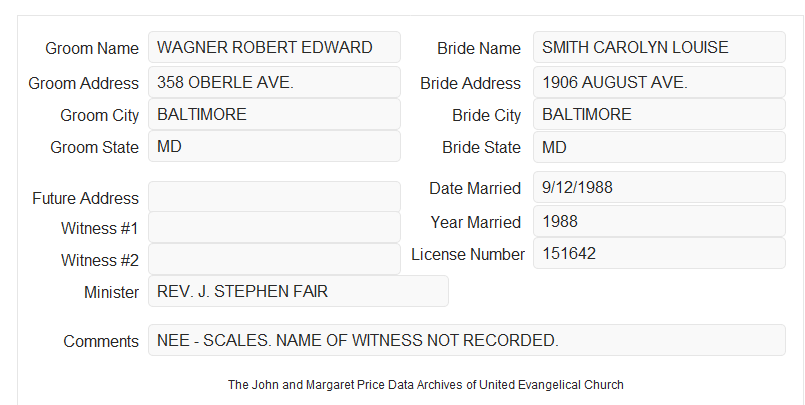Image resolution: width=805 pixels, height=405 pixels.
Task: Focus the empty Witness #1 field
Action: [x=274, y=227]
